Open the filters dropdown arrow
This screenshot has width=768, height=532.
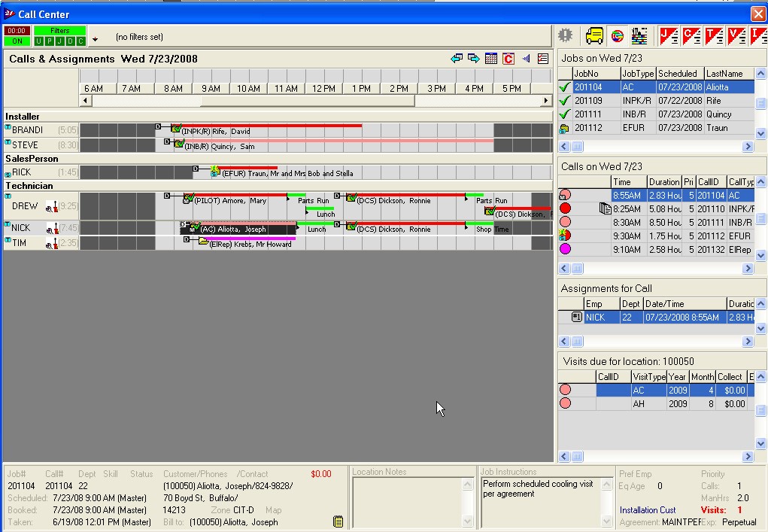click(95, 40)
